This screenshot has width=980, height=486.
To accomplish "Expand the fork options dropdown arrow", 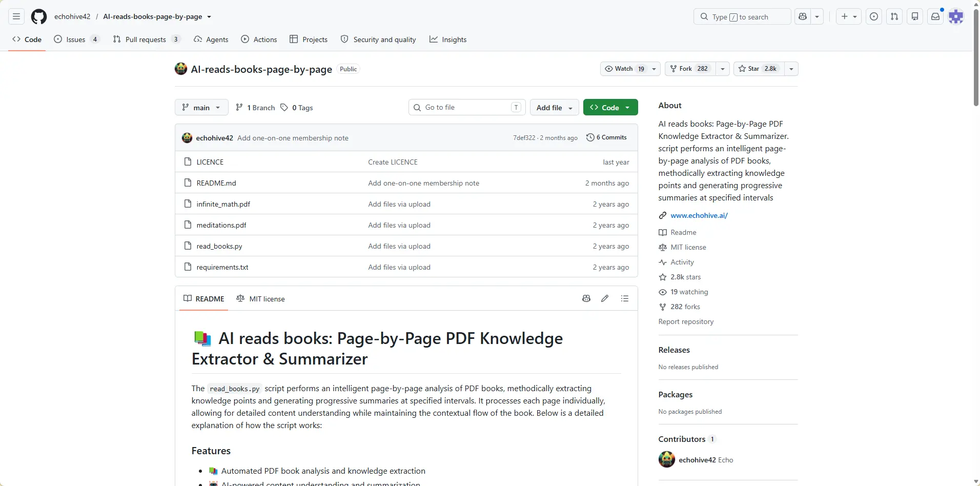I will (722, 69).
